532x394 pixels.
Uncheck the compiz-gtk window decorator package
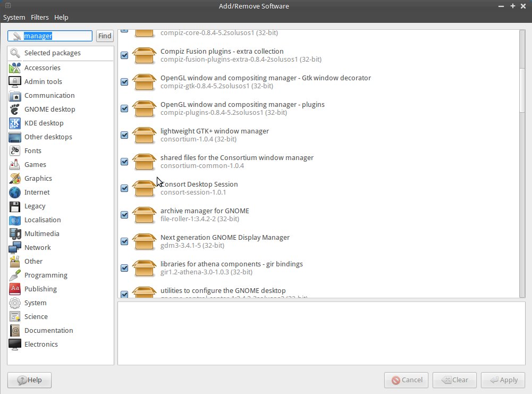tap(124, 82)
